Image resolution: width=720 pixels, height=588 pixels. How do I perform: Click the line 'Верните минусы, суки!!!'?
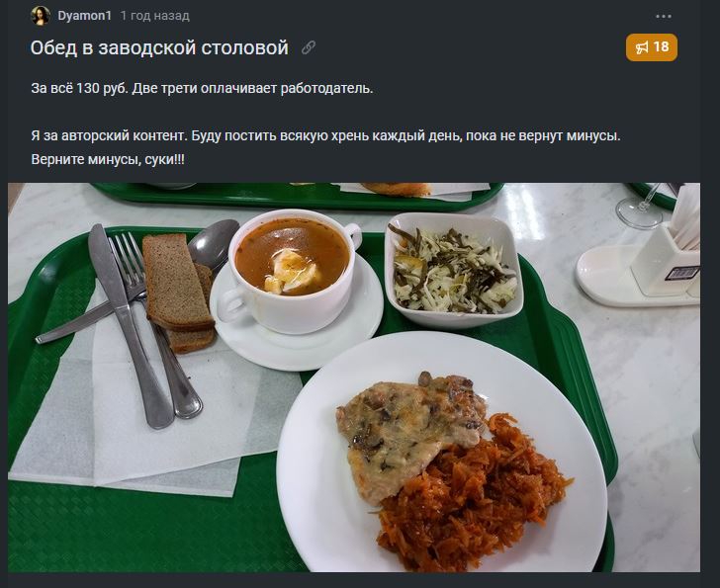[x=108, y=160]
